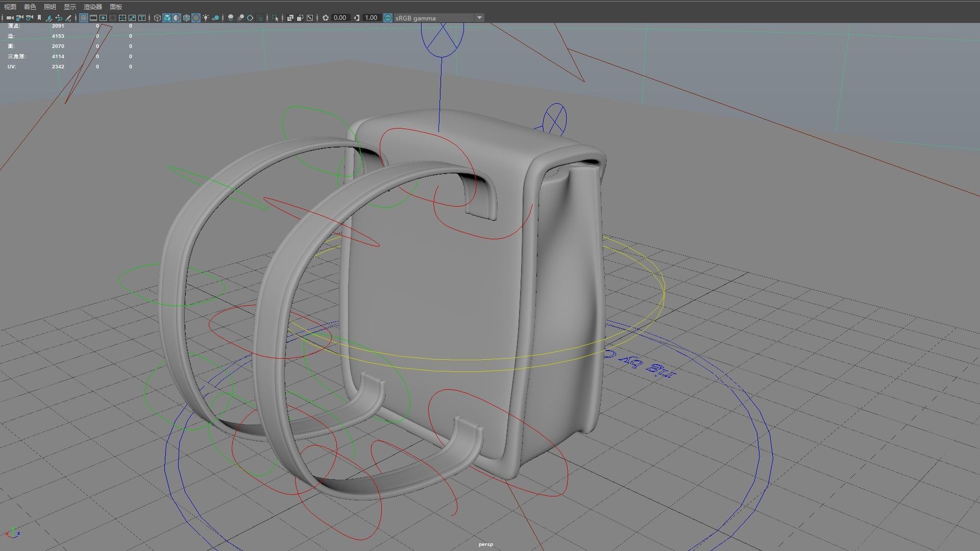980x551 pixels.
Task: Click the gamma value field 1.00
Action: 371,18
